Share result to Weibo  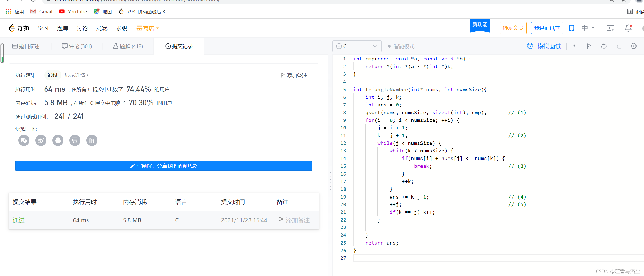coord(41,140)
